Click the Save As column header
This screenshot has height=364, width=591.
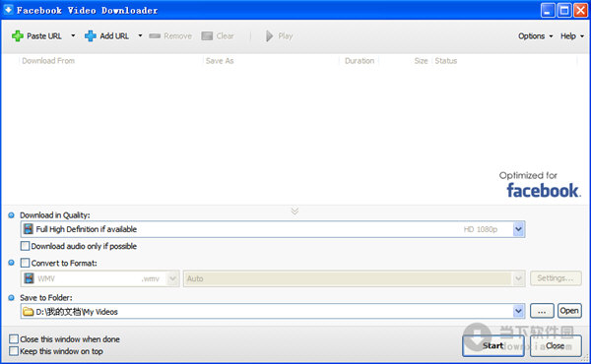220,61
